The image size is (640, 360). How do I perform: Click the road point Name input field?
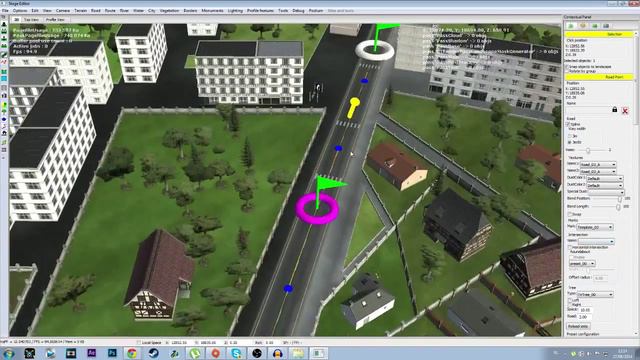pos(588,110)
